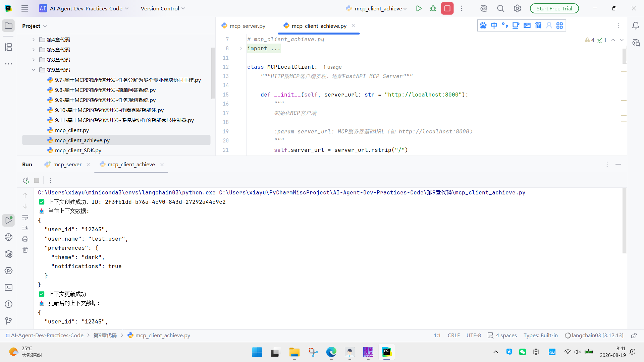The width and height of the screenshot is (644, 362).
Task: Toggle the IME soft keyboard button
Action: pos(527,25)
